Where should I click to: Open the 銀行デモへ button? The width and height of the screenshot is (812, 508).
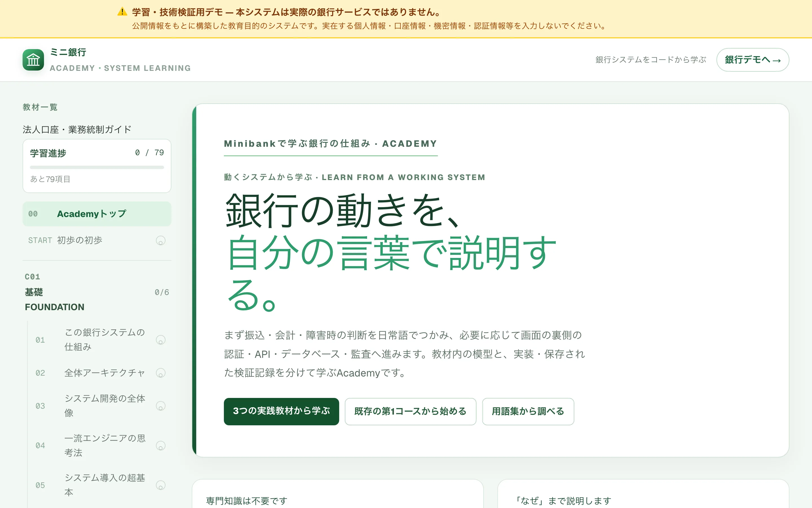(753, 60)
